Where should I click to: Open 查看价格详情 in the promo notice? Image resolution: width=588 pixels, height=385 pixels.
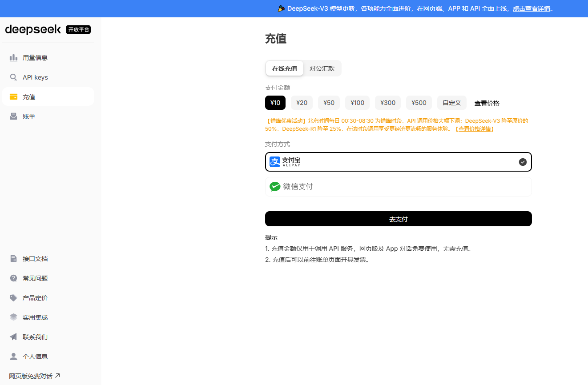[x=475, y=129]
